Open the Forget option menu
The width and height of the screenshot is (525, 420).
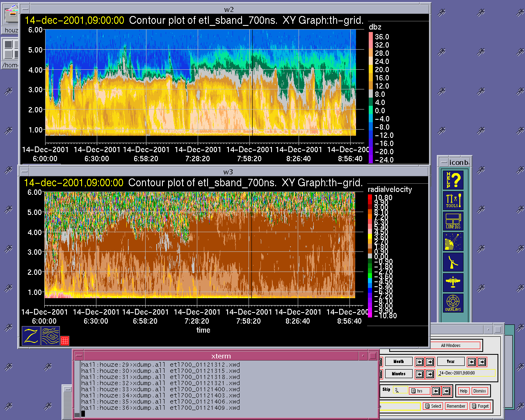pyautogui.click(x=480, y=406)
